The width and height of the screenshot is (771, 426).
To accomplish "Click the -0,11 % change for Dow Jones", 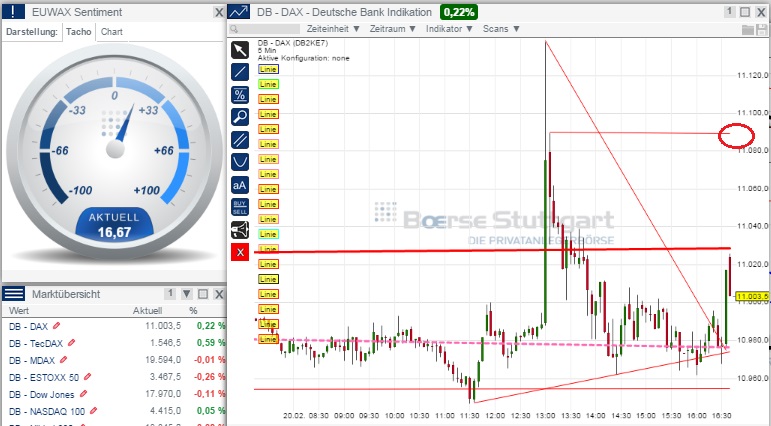I will tap(209, 394).
